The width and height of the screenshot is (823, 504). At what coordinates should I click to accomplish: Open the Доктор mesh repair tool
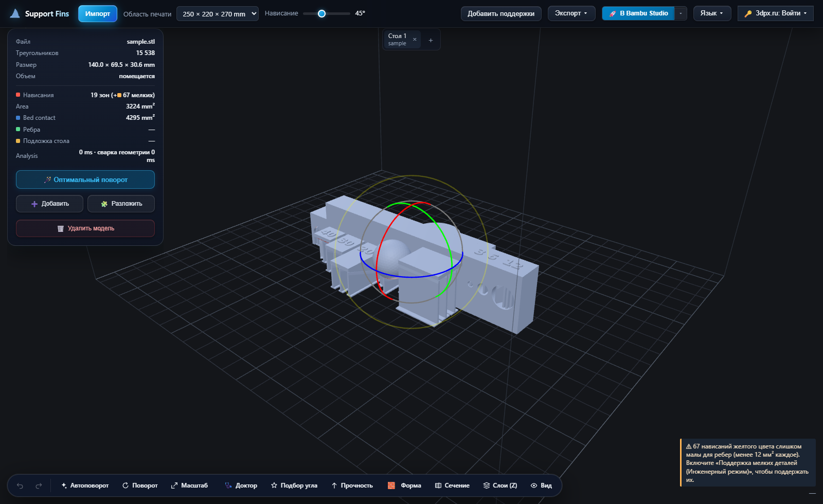241,485
